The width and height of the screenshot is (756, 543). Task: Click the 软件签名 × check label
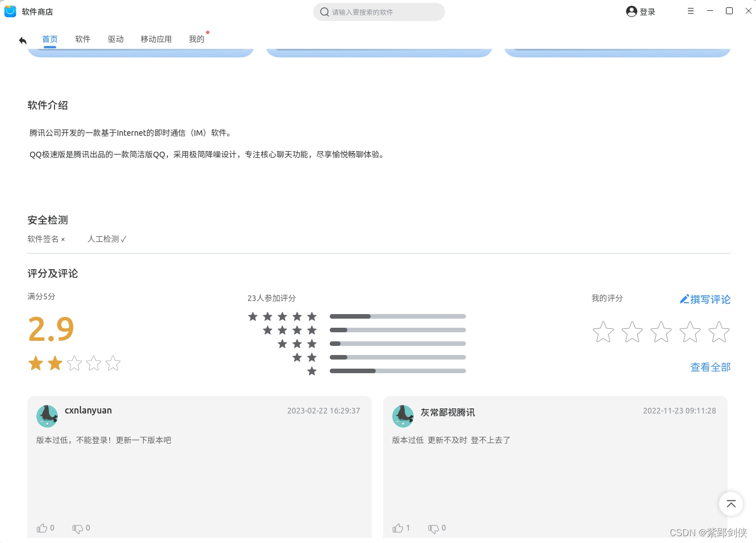[47, 239]
